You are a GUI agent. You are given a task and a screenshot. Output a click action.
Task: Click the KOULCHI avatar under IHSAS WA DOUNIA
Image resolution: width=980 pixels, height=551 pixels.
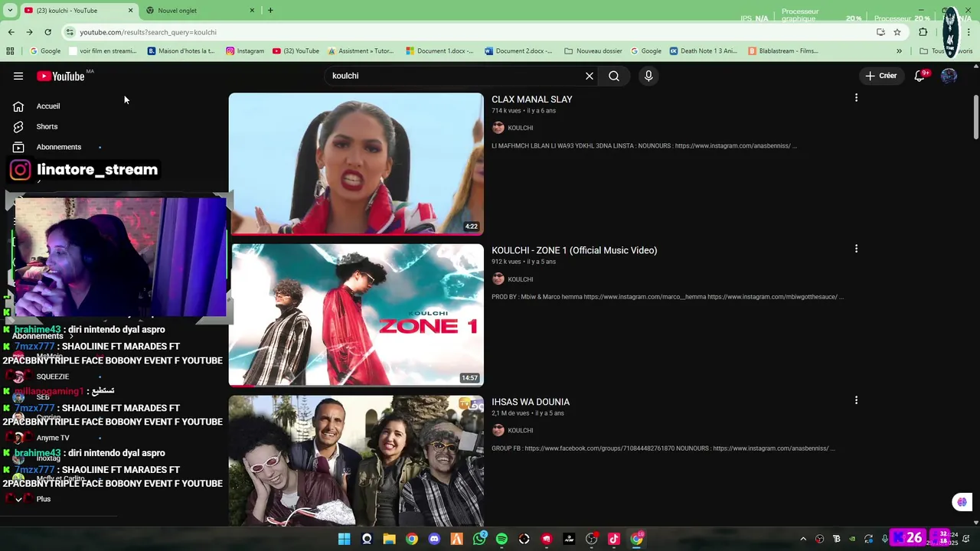pyautogui.click(x=498, y=430)
